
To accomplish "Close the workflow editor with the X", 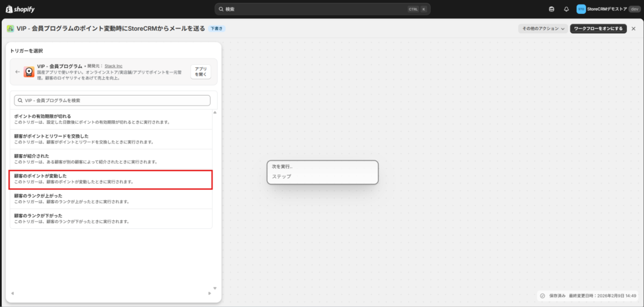I will pos(633,28).
